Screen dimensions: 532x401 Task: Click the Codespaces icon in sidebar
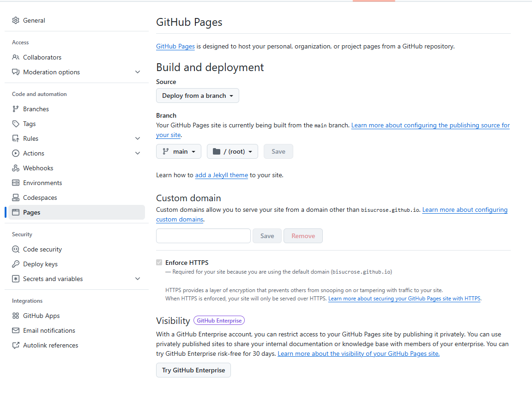[16, 198]
